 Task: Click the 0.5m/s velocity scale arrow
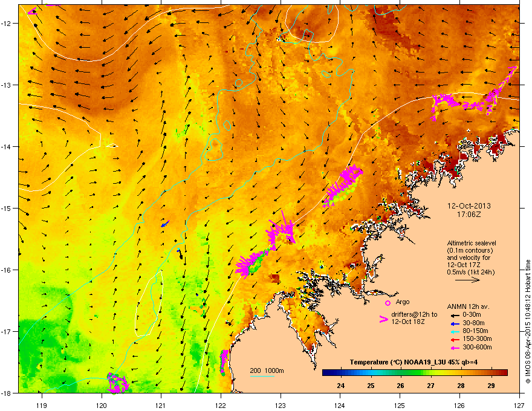467,280
